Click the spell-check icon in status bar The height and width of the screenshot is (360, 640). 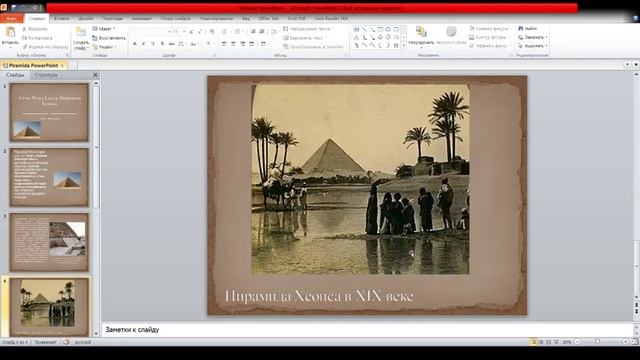(66, 342)
